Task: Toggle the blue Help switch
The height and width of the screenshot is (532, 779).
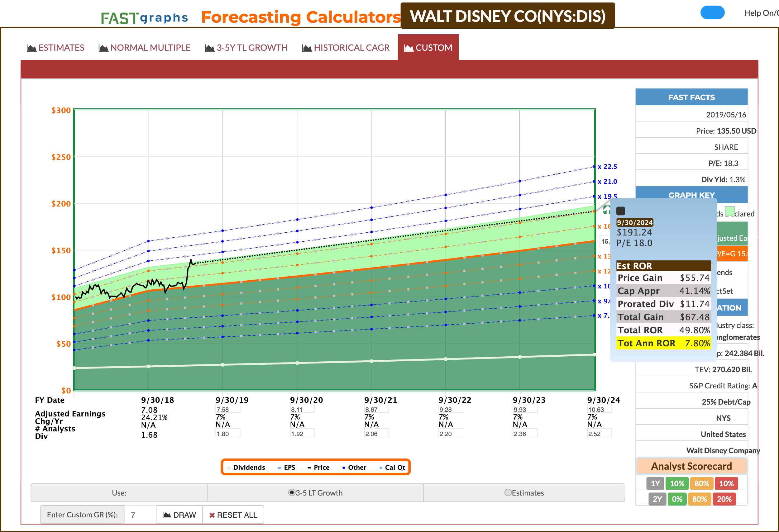Action: (712, 13)
